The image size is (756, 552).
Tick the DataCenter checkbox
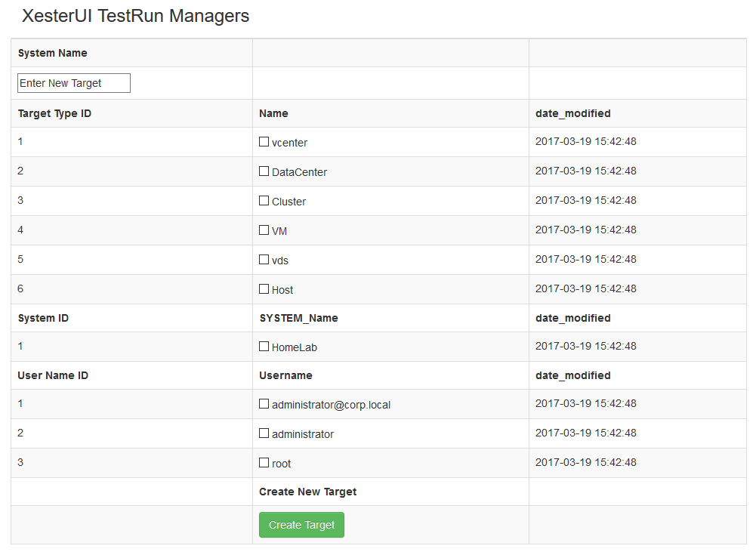tap(264, 171)
